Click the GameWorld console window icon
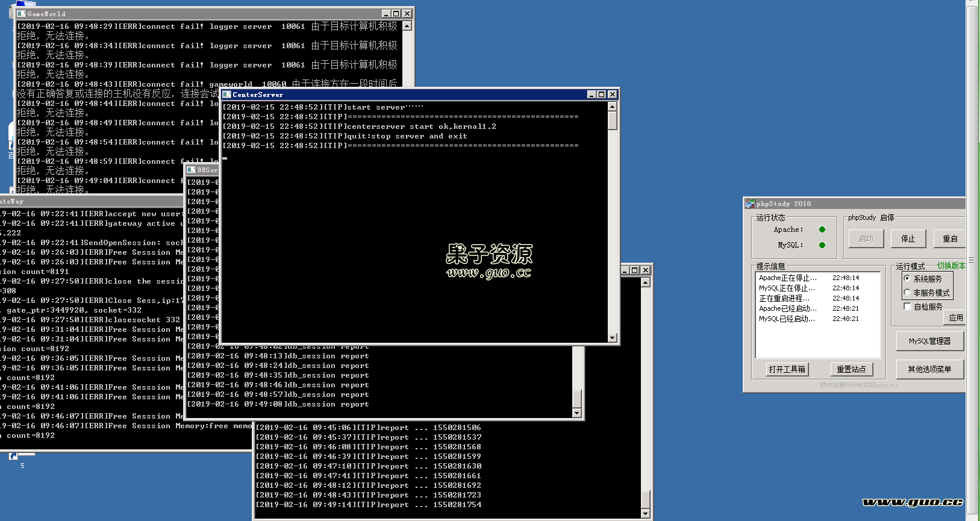980x521 pixels. 21,13
